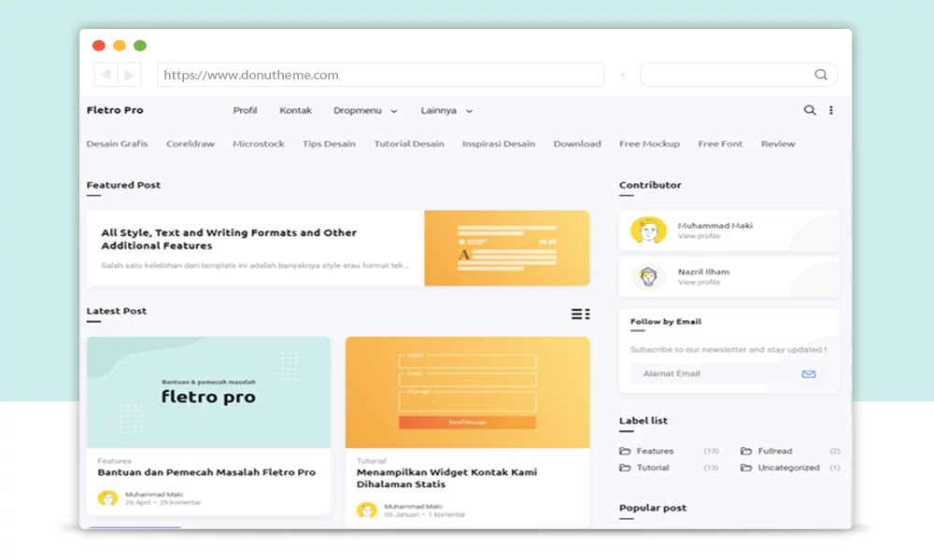Click the Tutorial tag above Menampilkan post
This screenshot has width=934, height=560.
pyautogui.click(x=371, y=461)
